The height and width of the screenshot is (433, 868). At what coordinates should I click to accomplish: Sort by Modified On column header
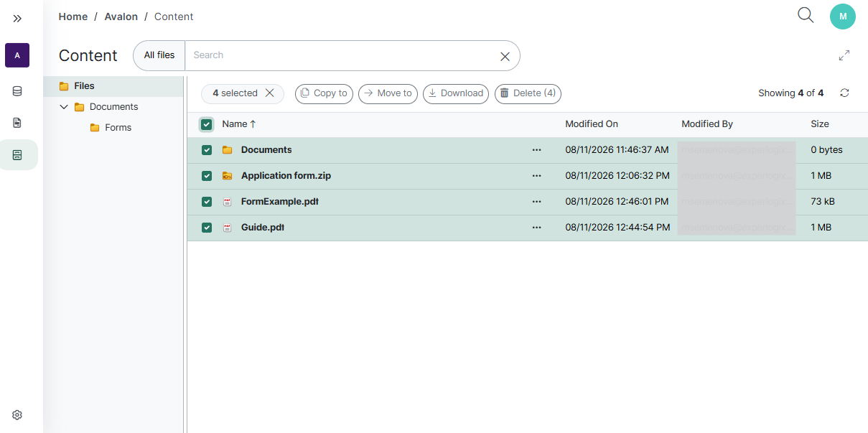tap(592, 124)
